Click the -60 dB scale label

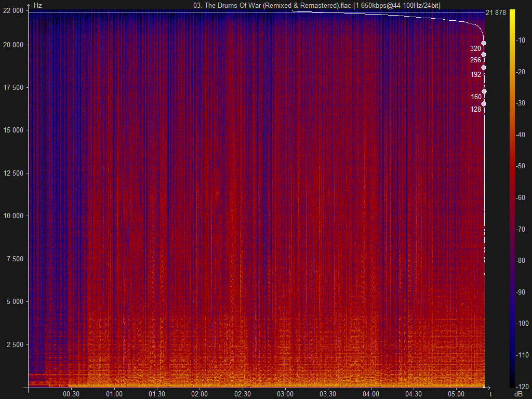[x=521, y=197]
